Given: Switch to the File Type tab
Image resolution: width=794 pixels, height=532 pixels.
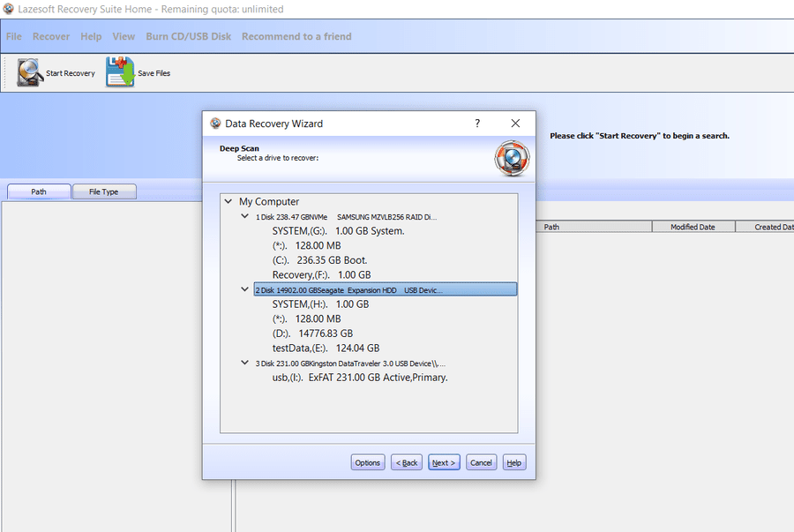Looking at the screenshot, I should tap(104, 191).
